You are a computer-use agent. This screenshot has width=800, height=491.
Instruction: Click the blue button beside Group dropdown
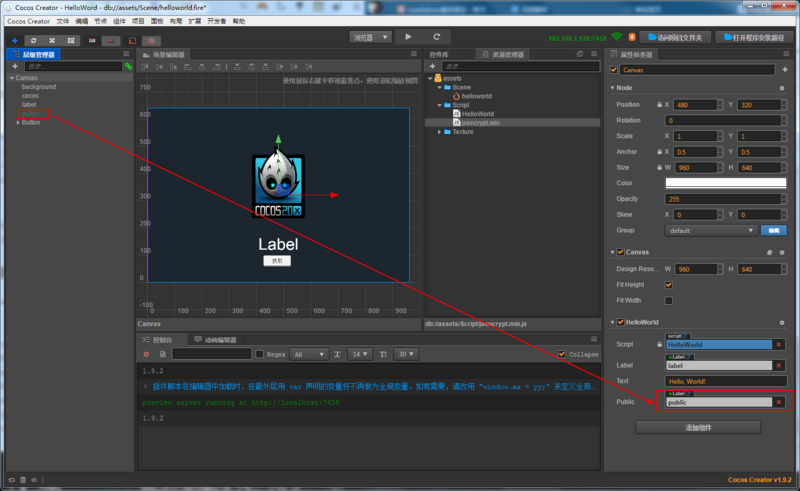(x=773, y=231)
